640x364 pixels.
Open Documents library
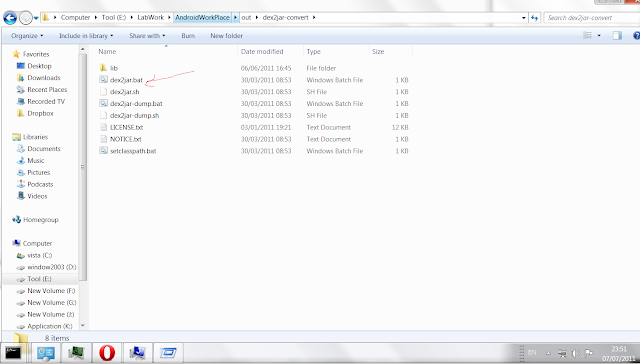point(44,149)
